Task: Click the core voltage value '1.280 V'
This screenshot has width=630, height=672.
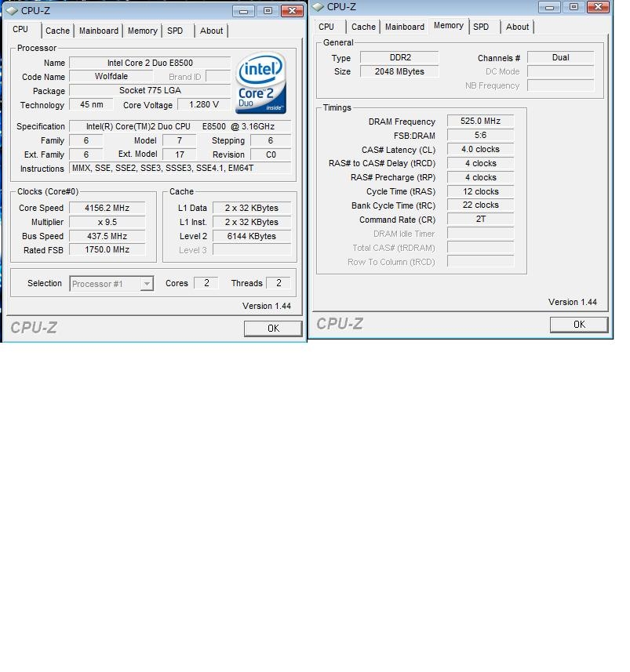Action: click(x=204, y=104)
